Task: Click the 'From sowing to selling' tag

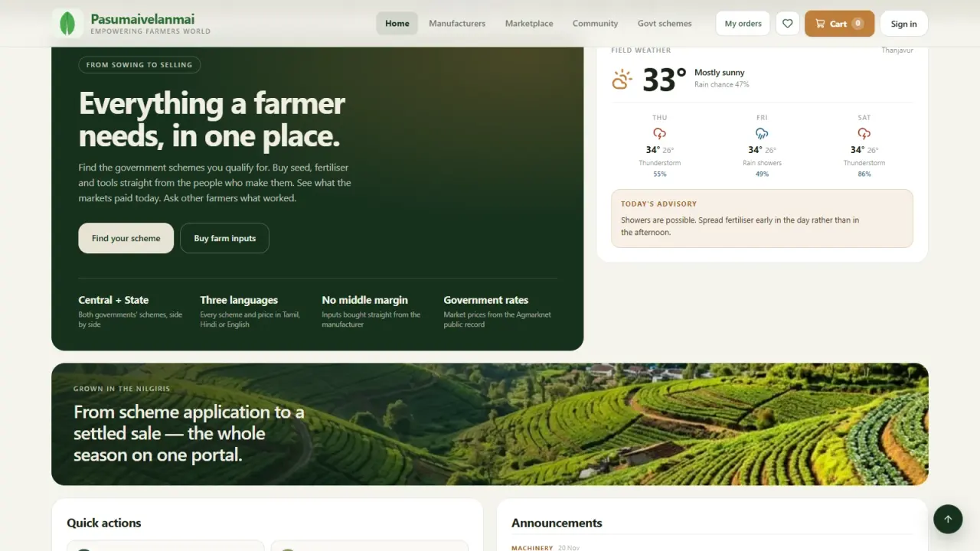Action: [x=139, y=65]
